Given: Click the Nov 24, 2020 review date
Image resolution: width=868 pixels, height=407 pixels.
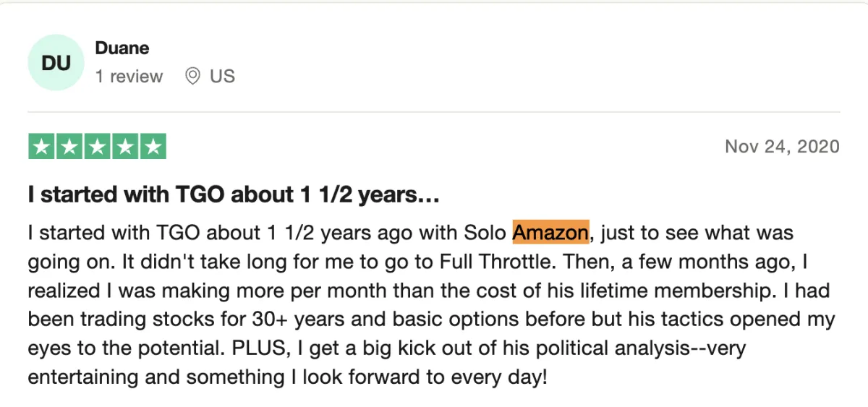Looking at the screenshot, I should tap(782, 147).
